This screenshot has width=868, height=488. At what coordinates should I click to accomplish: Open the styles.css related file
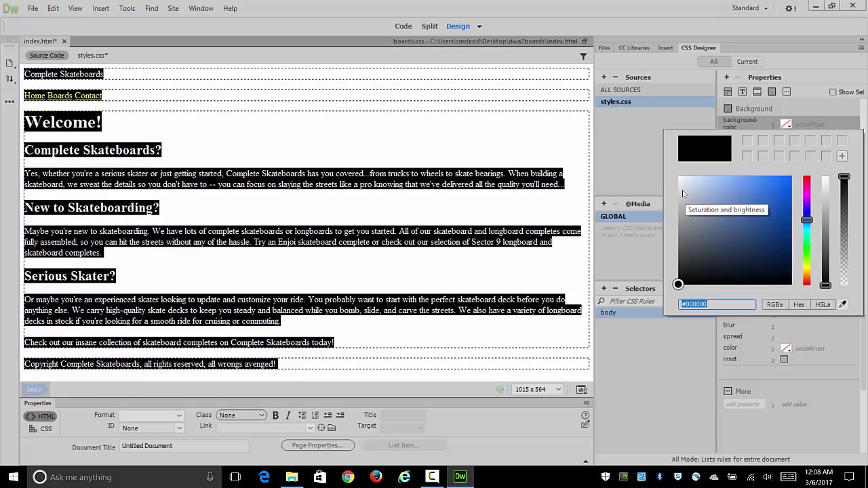coord(92,56)
